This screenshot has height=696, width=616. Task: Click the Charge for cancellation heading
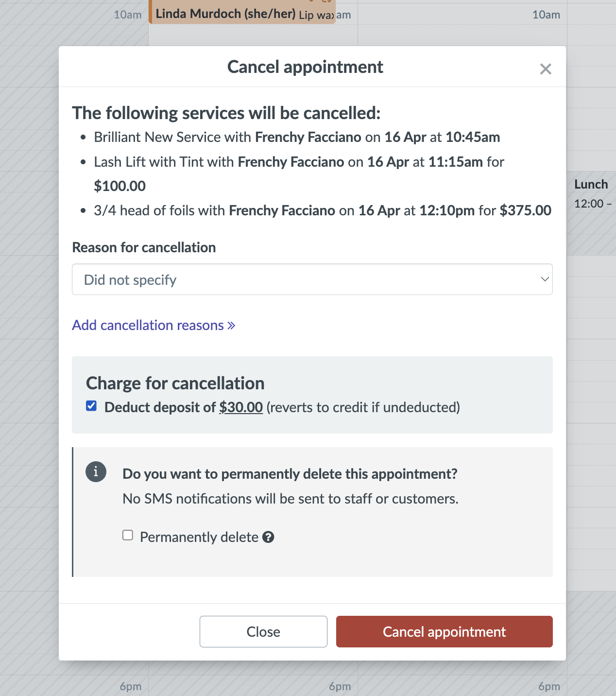click(x=175, y=383)
